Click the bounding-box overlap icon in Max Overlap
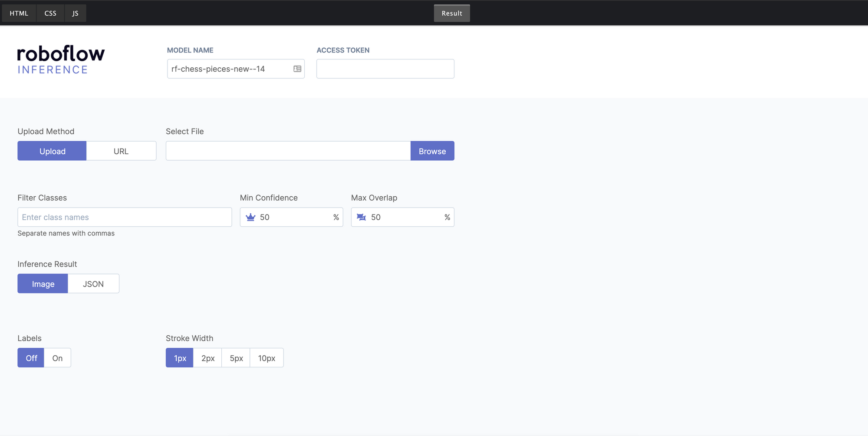This screenshot has width=868, height=436. tap(362, 217)
